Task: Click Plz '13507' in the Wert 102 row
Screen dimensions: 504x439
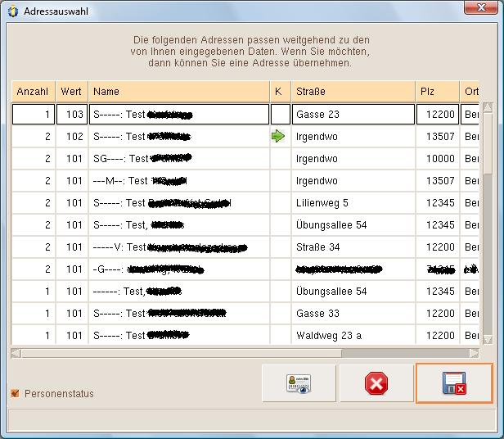Action: tap(438, 137)
